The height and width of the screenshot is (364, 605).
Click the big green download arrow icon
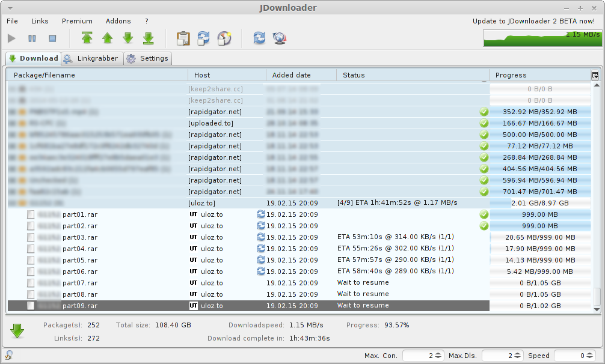click(x=17, y=331)
